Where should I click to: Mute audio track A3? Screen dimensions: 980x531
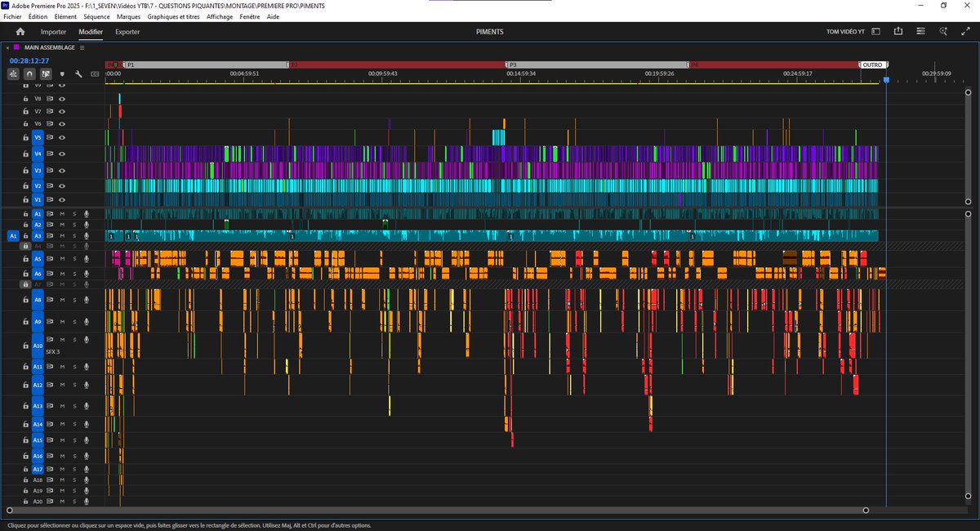62,235
